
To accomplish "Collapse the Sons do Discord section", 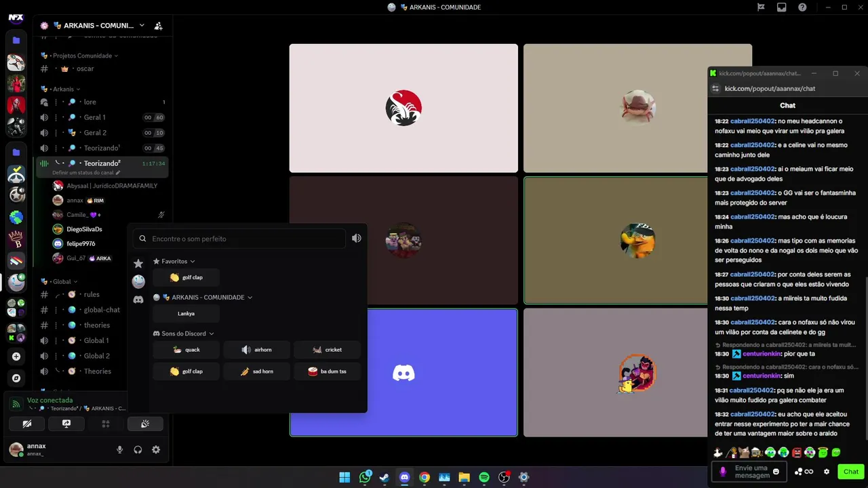I will click(x=184, y=333).
